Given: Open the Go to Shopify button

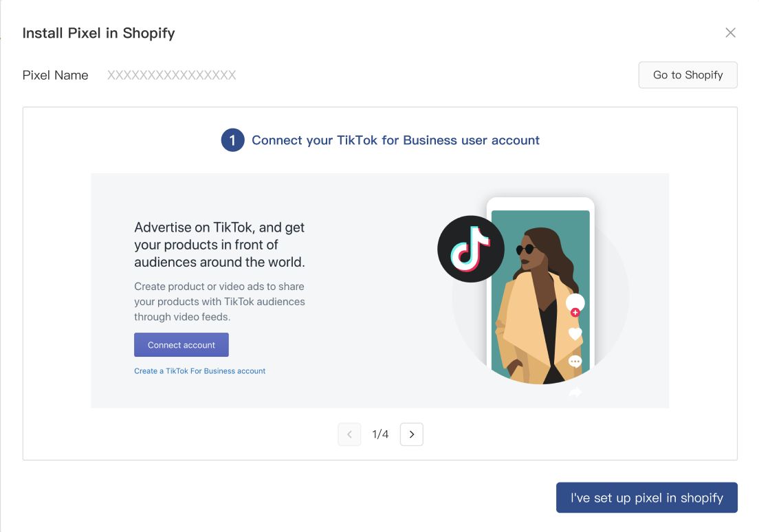Looking at the screenshot, I should 687,75.
